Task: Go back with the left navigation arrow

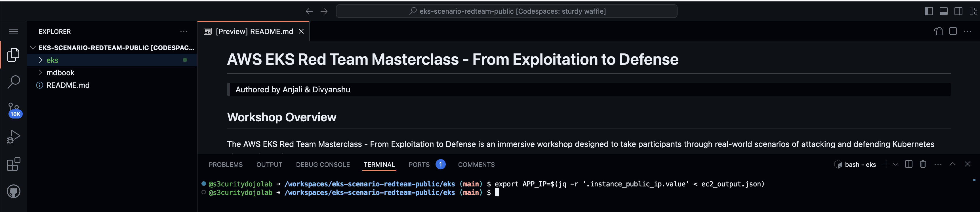Action: [309, 11]
